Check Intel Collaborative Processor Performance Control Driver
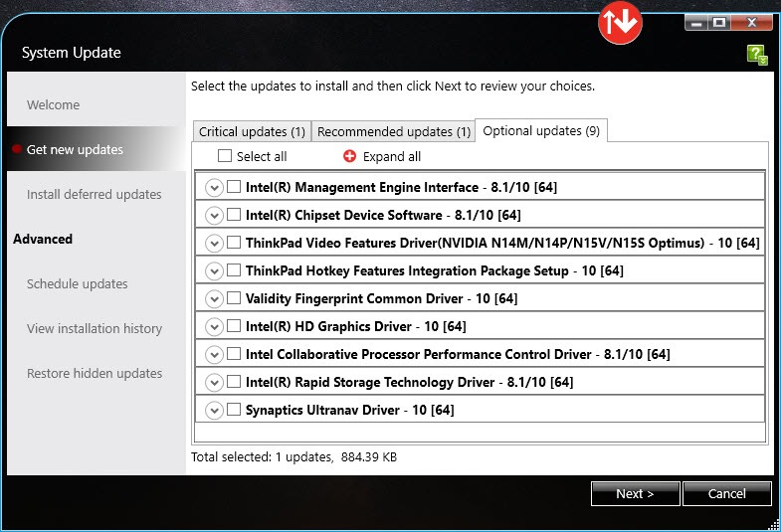This screenshot has width=781, height=532. (x=234, y=354)
